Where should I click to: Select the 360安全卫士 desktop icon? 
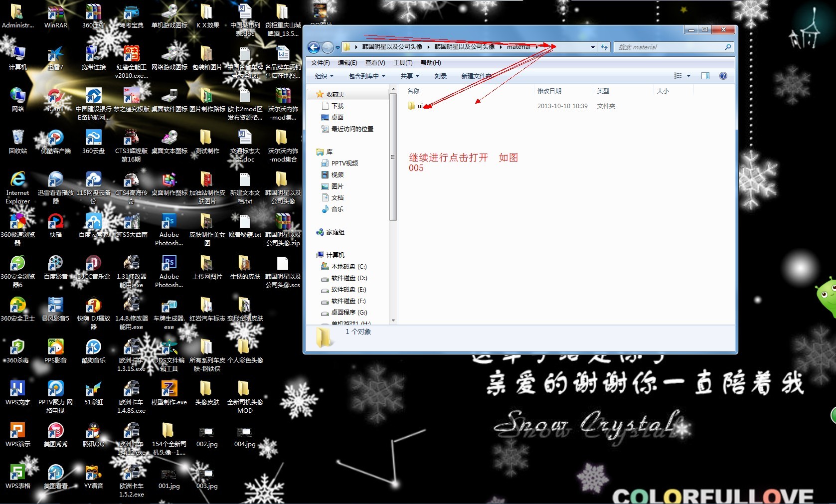tap(18, 309)
